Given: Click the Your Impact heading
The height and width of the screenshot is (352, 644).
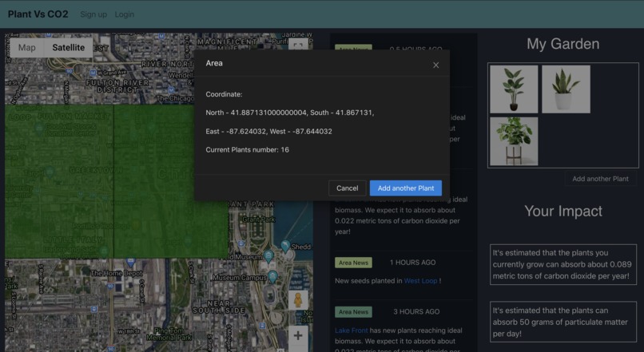Looking at the screenshot, I should pos(563,211).
